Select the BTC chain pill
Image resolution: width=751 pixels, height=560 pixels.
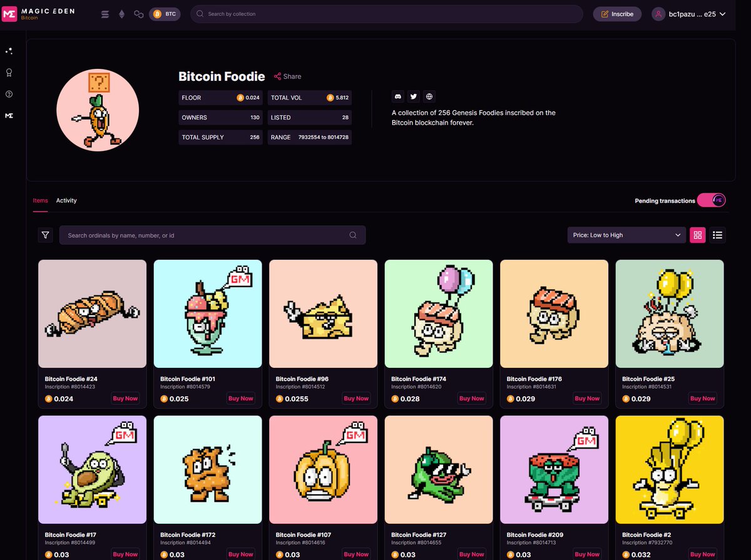click(x=165, y=14)
